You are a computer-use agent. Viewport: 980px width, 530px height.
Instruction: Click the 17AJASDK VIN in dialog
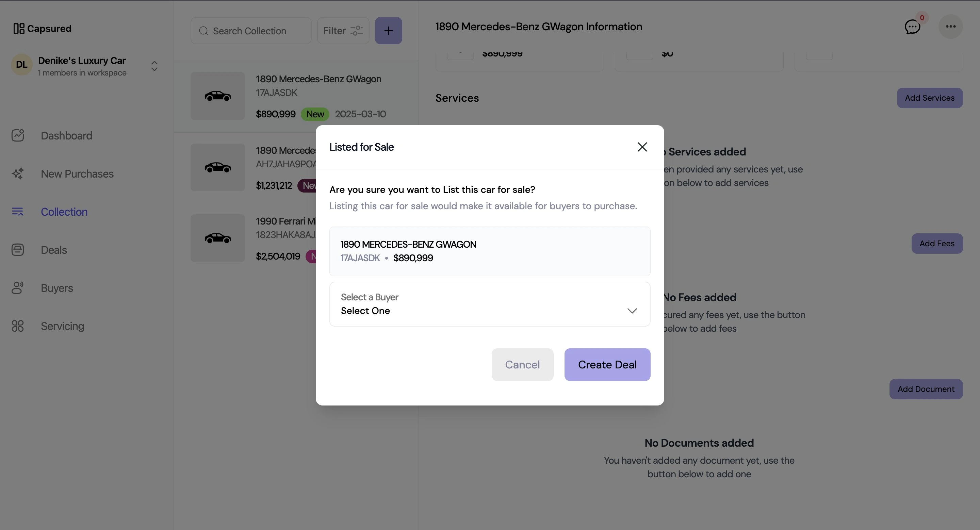coord(360,258)
